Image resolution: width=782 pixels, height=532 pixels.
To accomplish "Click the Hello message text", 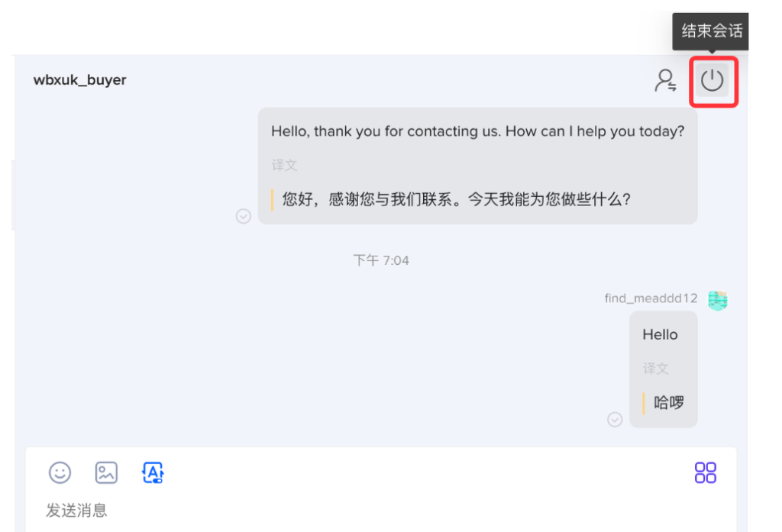I will pyautogui.click(x=660, y=334).
